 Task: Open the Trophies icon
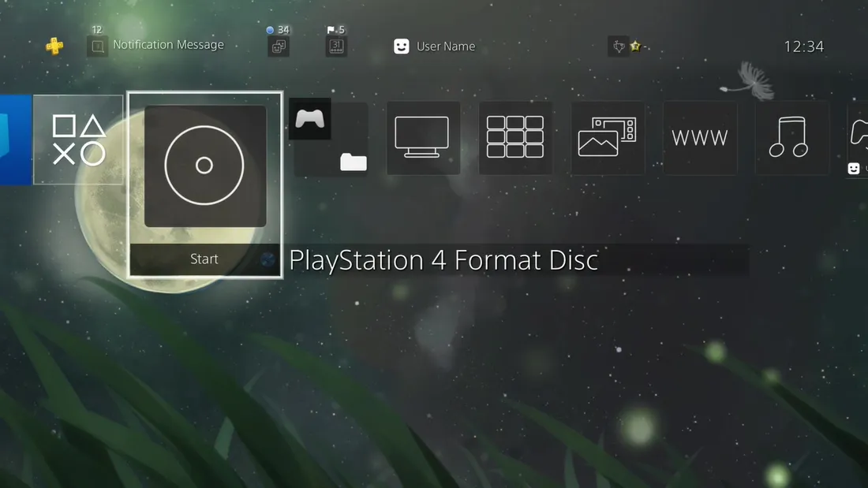(619, 47)
